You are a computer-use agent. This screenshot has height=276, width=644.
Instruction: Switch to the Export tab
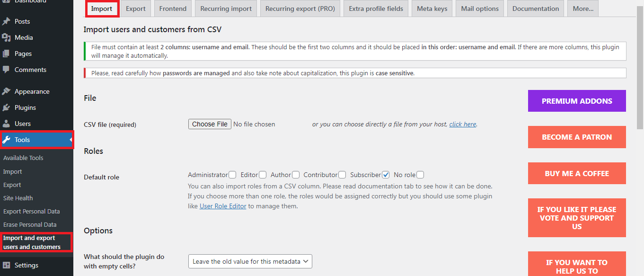coord(136,9)
